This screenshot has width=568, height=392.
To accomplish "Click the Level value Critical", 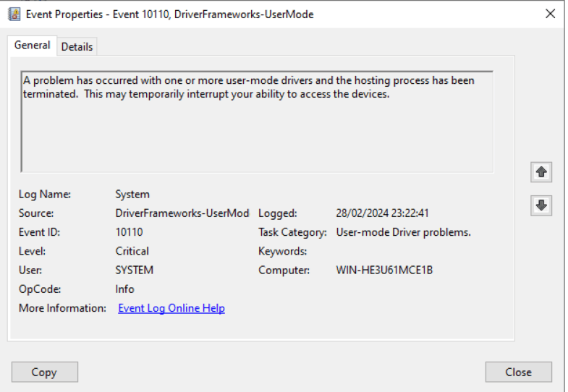I will [132, 251].
